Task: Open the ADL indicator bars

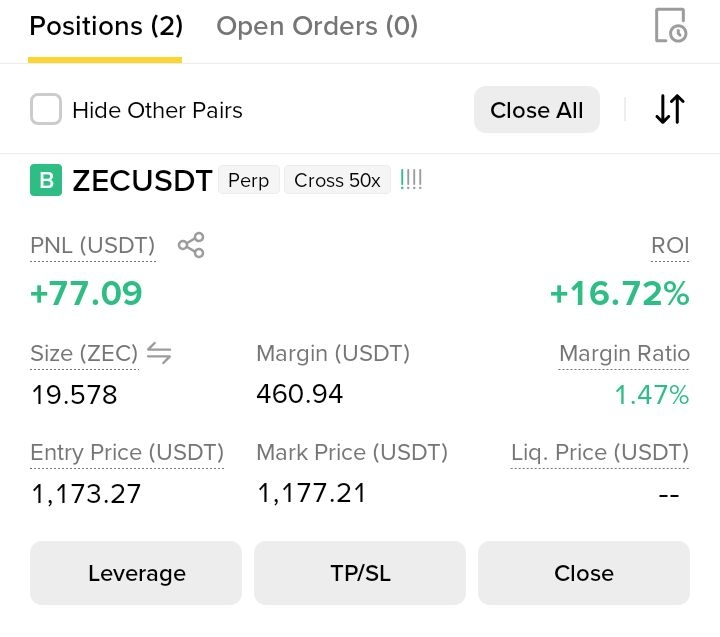Action: tap(411, 180)
